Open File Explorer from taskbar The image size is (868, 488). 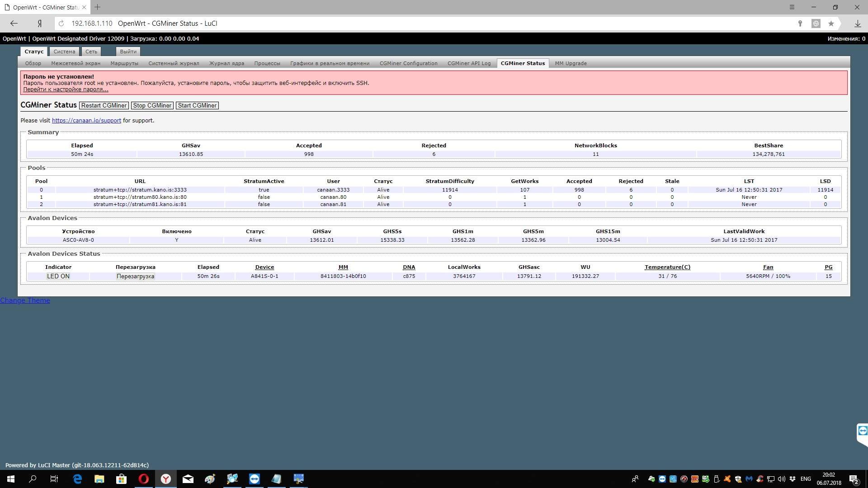click(99, 479)
